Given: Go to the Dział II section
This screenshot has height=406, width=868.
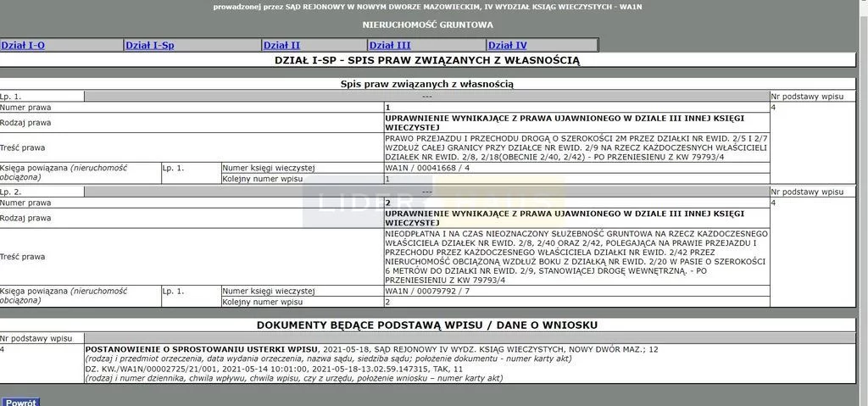Looking at the screenshot, I should pos(281,45).
